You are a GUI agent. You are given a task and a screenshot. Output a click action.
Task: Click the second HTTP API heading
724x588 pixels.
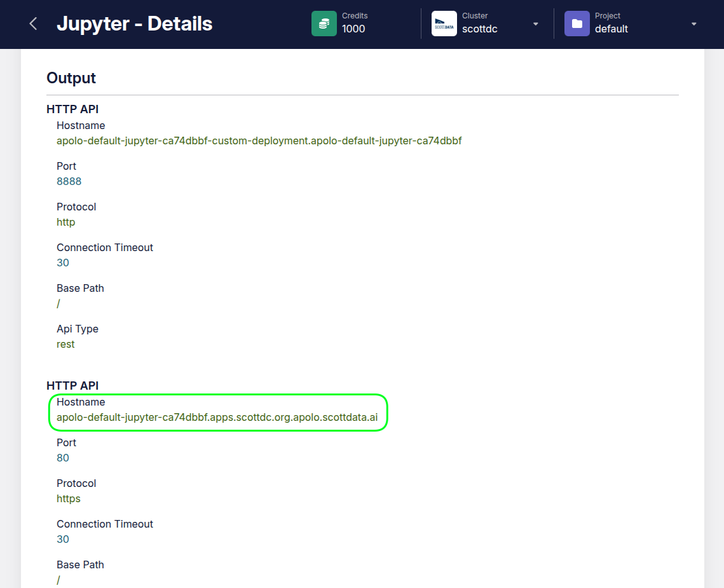[x=72, y=386]
